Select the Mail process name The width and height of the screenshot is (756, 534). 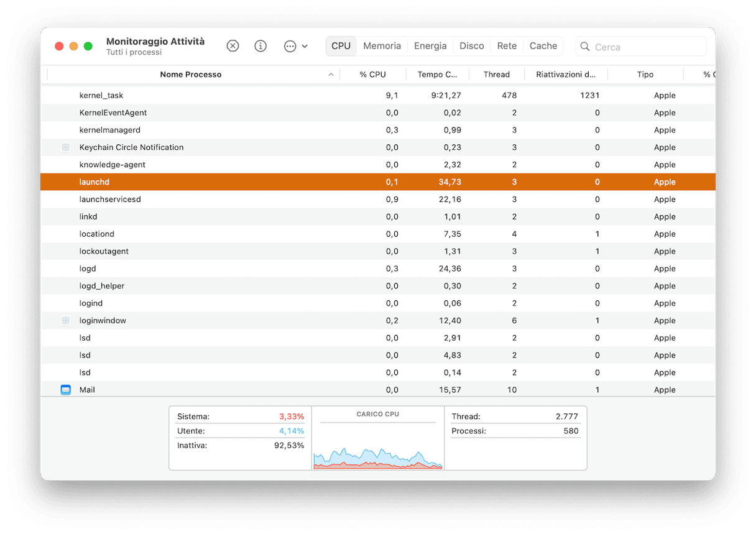click(x=87, y=390)
